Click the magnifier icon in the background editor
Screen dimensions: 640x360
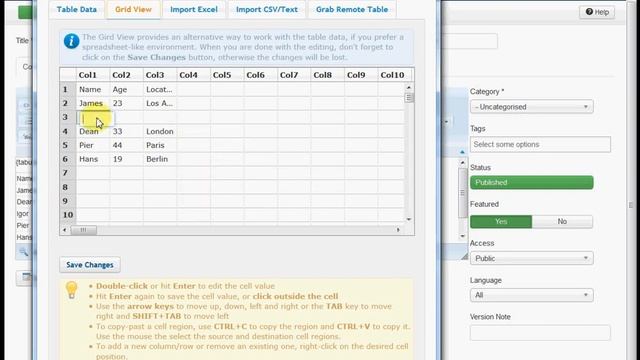[24, 252]
